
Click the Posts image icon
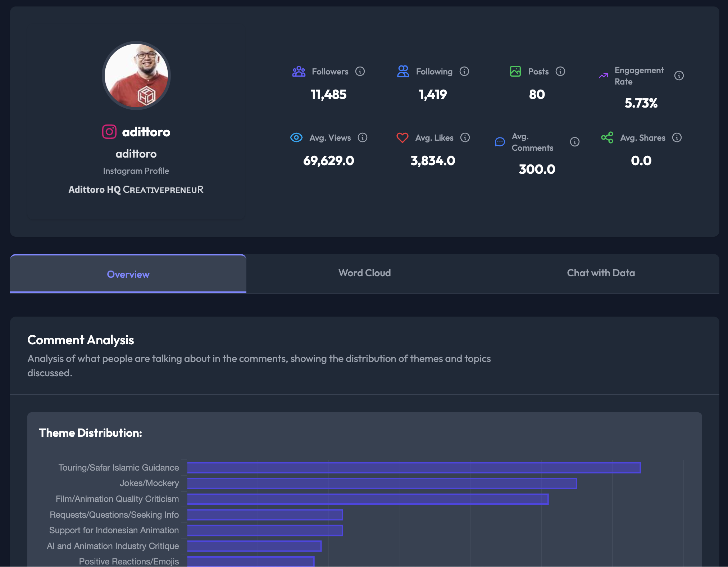tap(515, 71)
